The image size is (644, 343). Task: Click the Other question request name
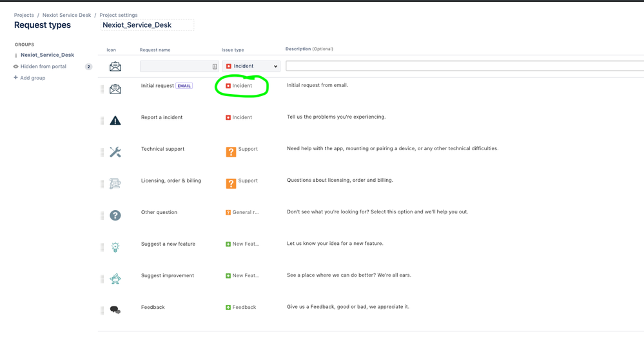point(159,212)
